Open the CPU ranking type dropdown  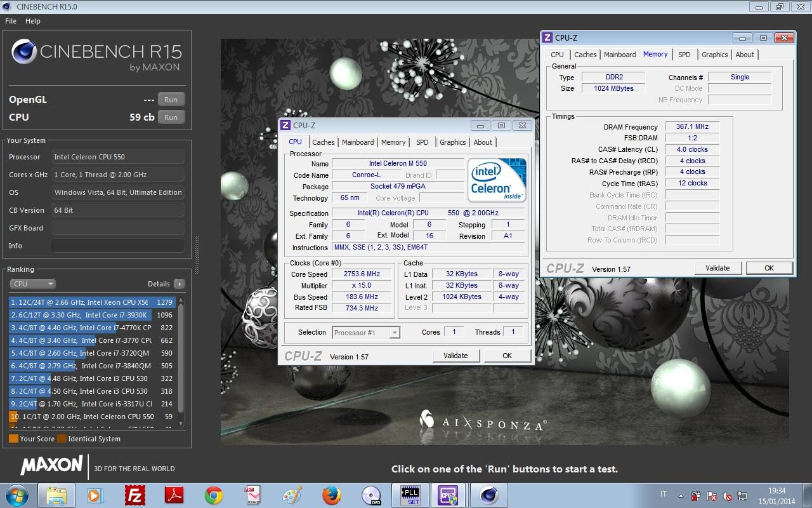click(x=32, y=284)
